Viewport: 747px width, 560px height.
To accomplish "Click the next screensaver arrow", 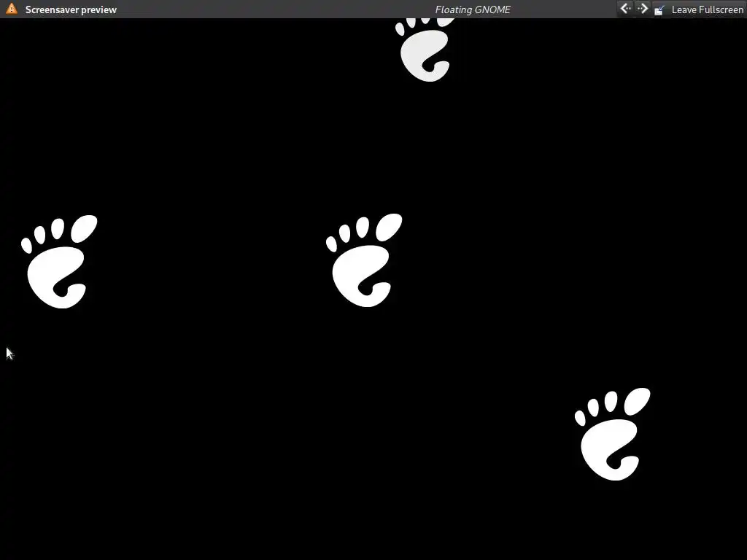I will pos(642,9).
